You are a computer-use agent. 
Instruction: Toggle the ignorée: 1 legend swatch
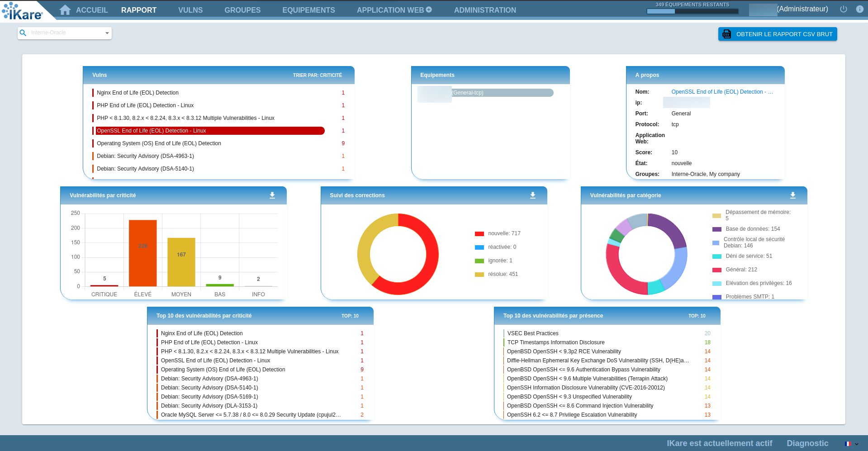point(479,261)
